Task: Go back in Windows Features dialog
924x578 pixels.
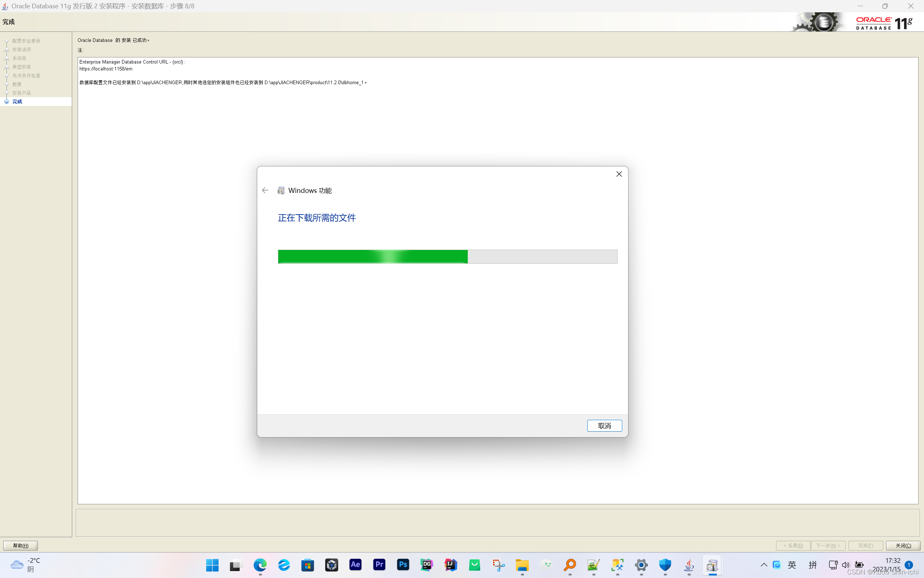Action: [x=265, y=190]
